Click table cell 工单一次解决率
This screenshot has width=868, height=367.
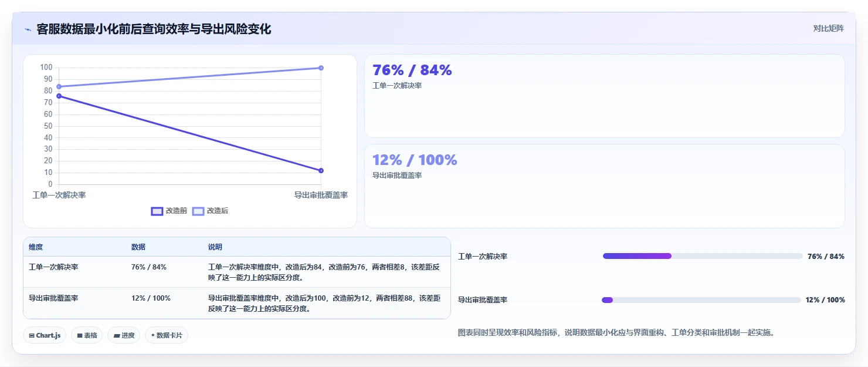pyautogui.click(x=53, y=267)
